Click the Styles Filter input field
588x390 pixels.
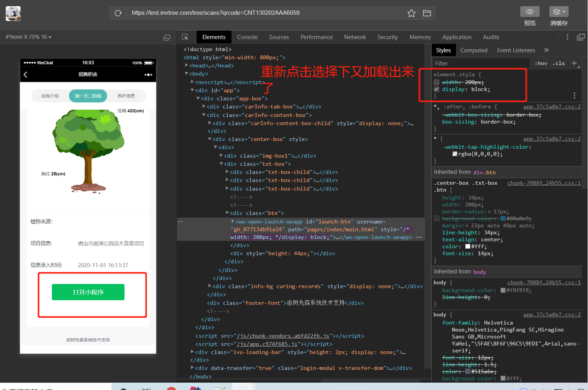481,63
